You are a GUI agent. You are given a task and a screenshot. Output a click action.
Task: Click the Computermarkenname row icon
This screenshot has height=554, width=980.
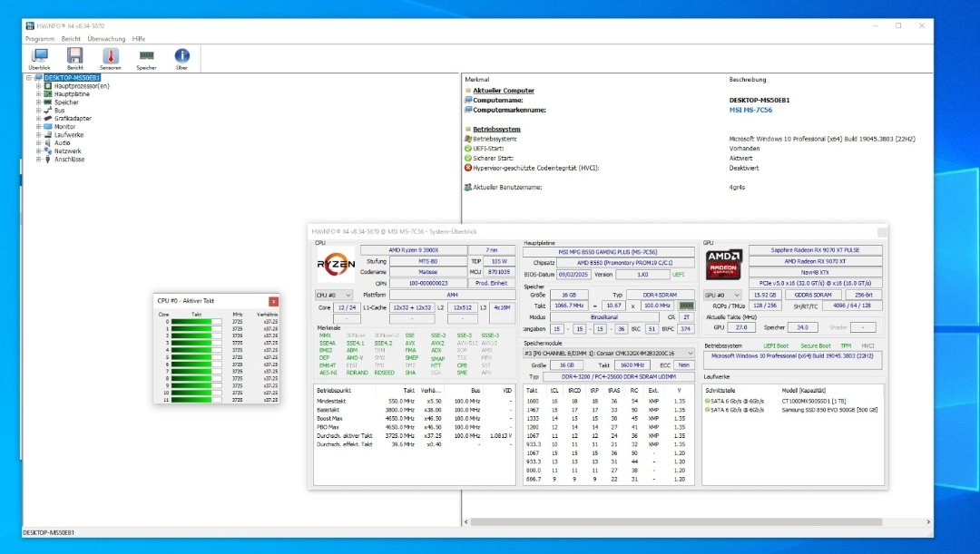click(468, 110)
